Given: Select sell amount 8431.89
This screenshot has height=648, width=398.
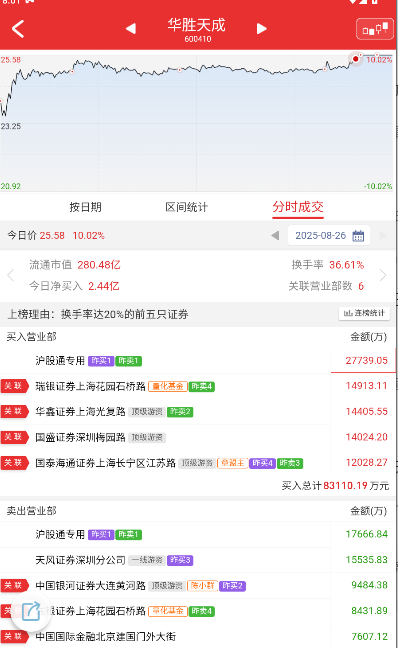Looking at the screenshot, I should [x=369, y=611].
